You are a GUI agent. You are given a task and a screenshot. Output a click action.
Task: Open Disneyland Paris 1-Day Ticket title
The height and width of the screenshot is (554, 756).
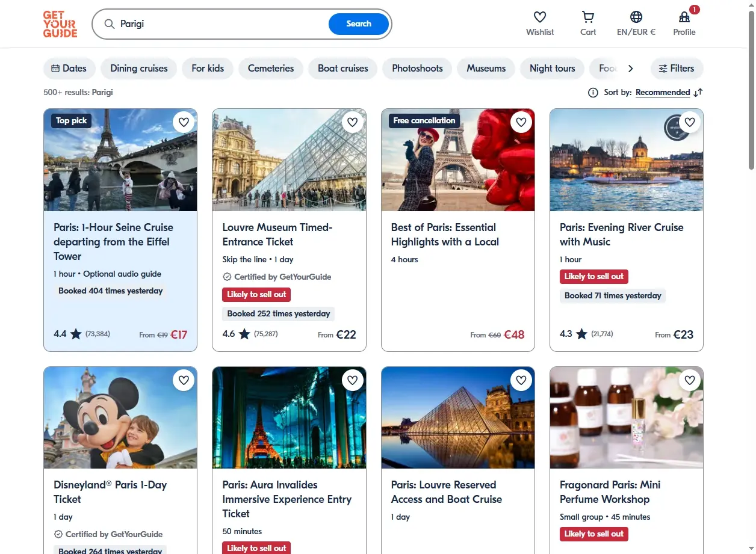click(110, 492)
